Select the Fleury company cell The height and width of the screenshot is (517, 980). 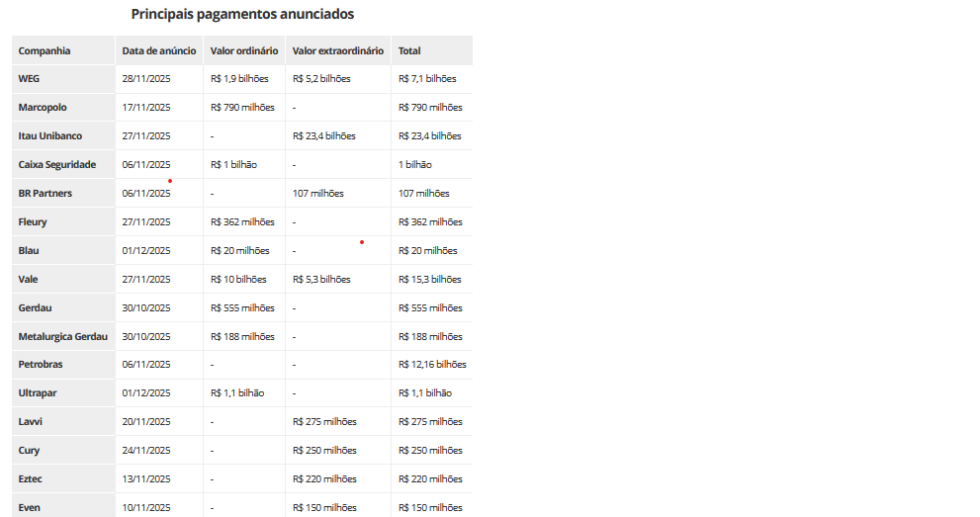pos(33,222)
